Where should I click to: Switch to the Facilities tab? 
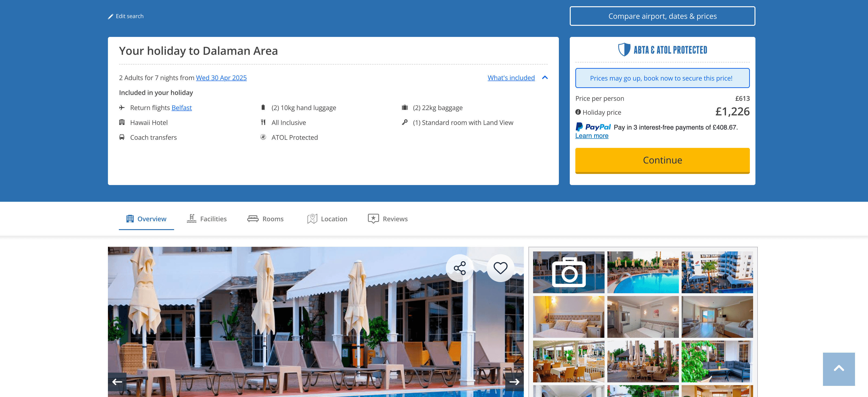pyautogui.click(x=207, y=219)
